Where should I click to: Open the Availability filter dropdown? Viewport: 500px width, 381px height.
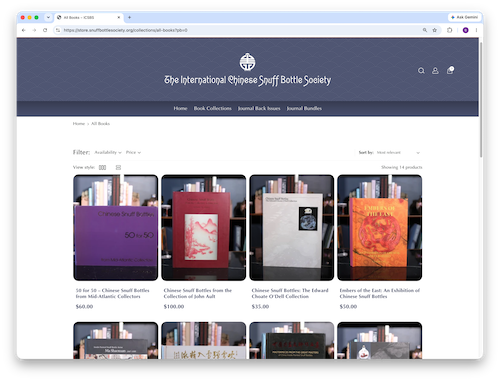[108, 152]
